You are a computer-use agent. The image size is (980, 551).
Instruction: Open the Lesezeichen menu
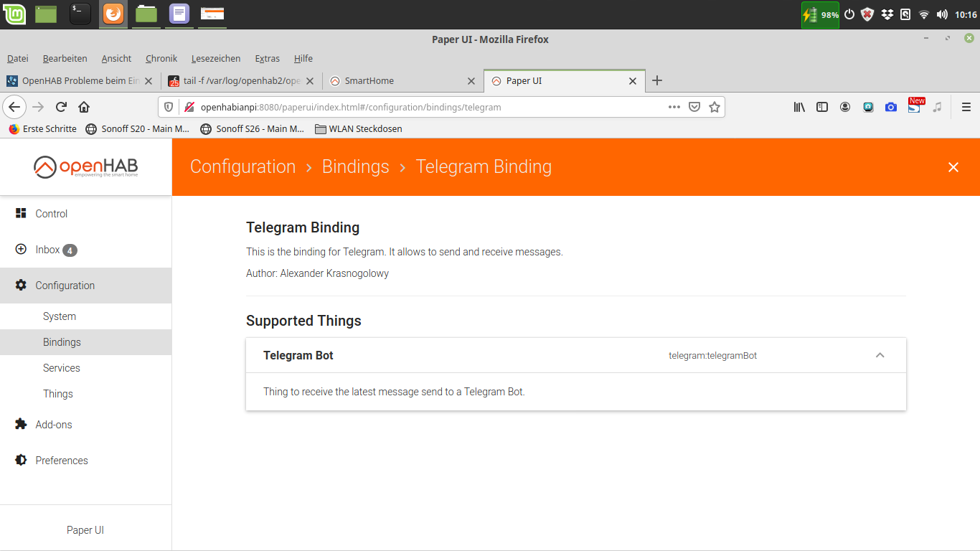click(x=216, y=59)
